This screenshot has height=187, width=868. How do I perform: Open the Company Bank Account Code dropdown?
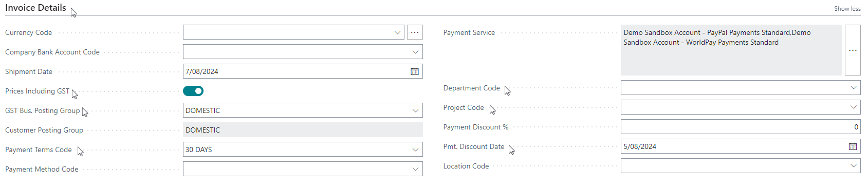pyautogui.click(x=415, y=52)
